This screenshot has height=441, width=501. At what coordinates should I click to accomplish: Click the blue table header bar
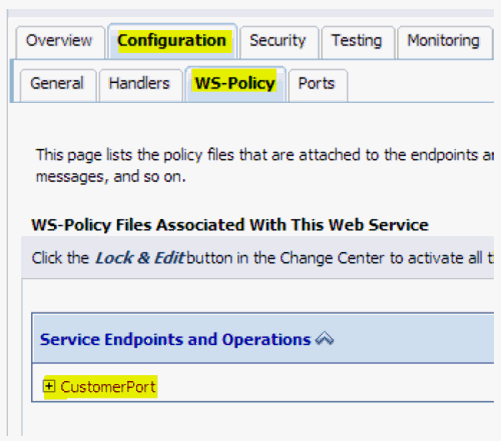(263, 338)
